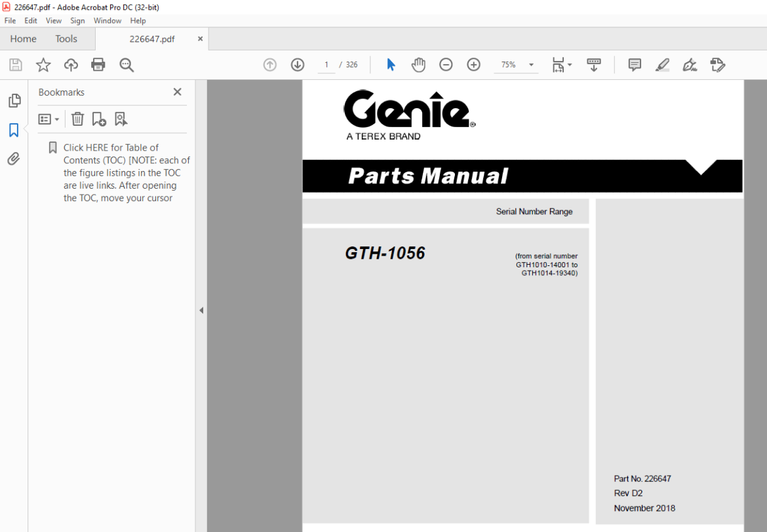This screenshot has height=532, width=767.
Task: Open the View menu
Action: (x=54, y=20)
